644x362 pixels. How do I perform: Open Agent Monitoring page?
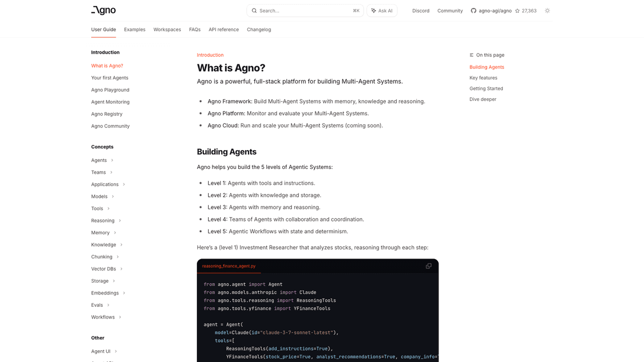[110, 102]
